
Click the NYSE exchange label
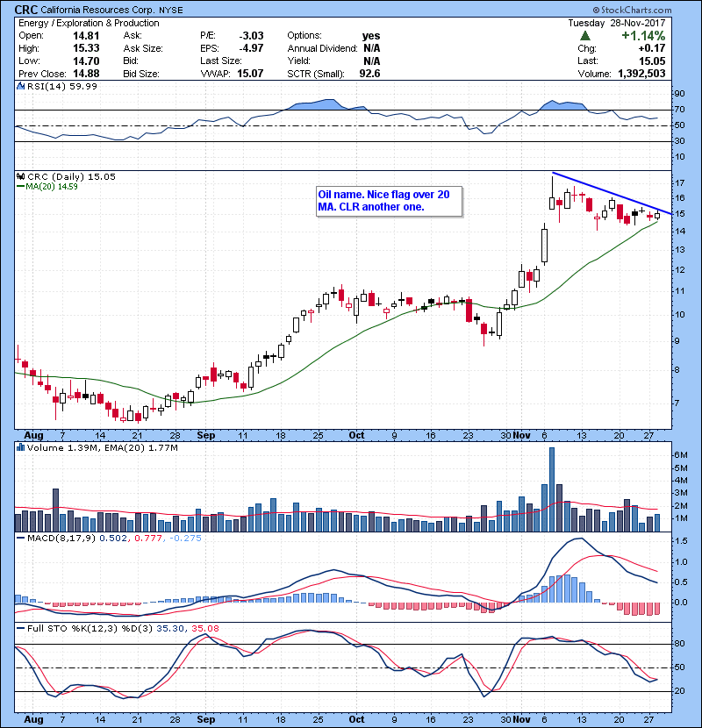171,11
